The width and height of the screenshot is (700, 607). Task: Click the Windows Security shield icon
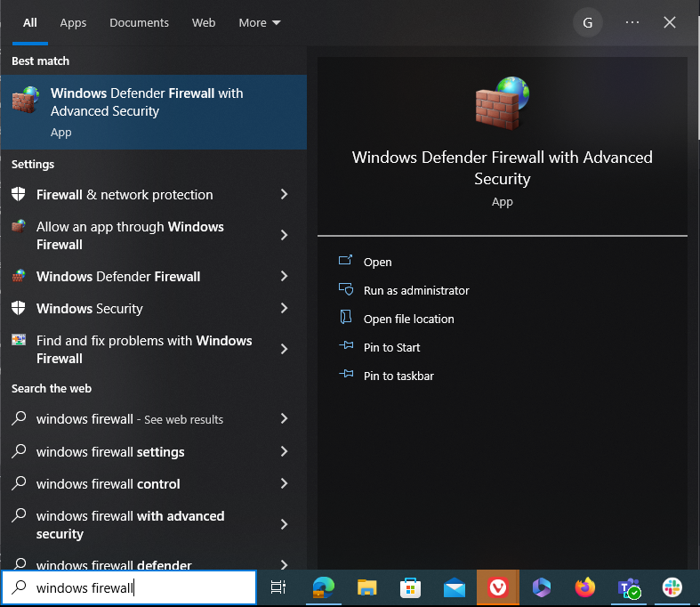pyautogui.click(x=19, y=308)
